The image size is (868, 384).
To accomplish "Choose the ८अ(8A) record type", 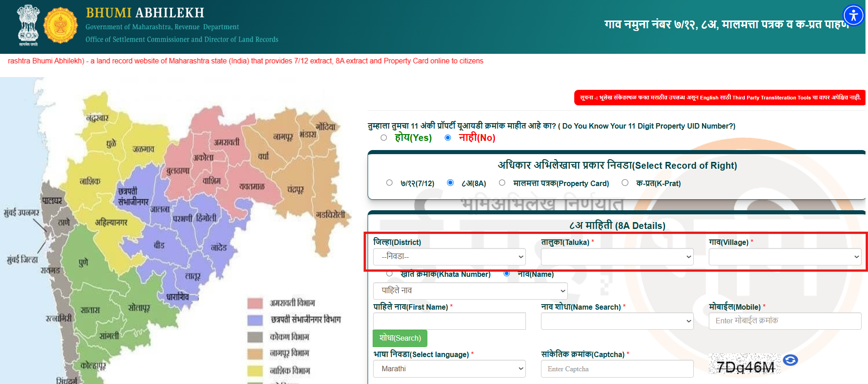I will (x=450, y=183).
